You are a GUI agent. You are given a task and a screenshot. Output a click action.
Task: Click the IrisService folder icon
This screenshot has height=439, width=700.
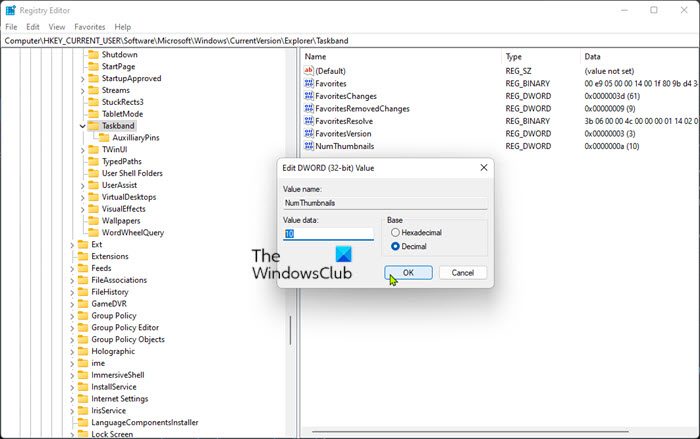coord(83,410)
